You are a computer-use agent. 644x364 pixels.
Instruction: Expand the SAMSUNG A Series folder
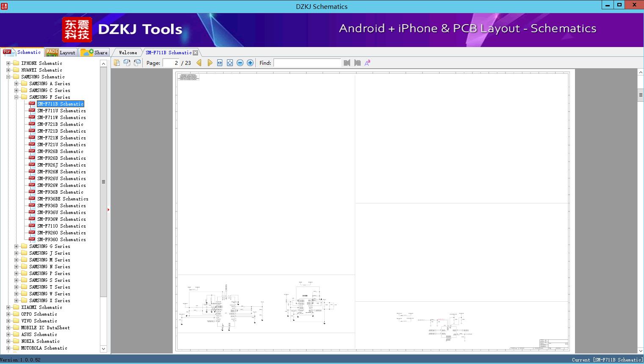(x=16, y=83)
